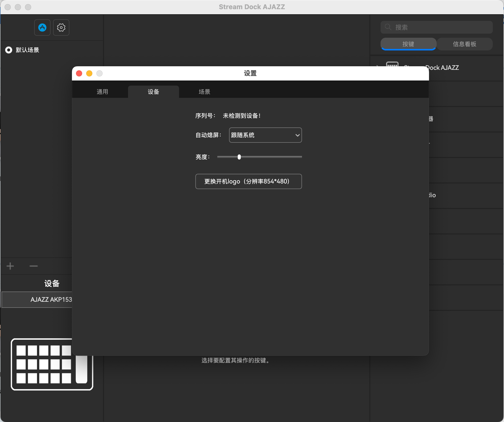Close the 设置 dialog

tap(79, 73)
